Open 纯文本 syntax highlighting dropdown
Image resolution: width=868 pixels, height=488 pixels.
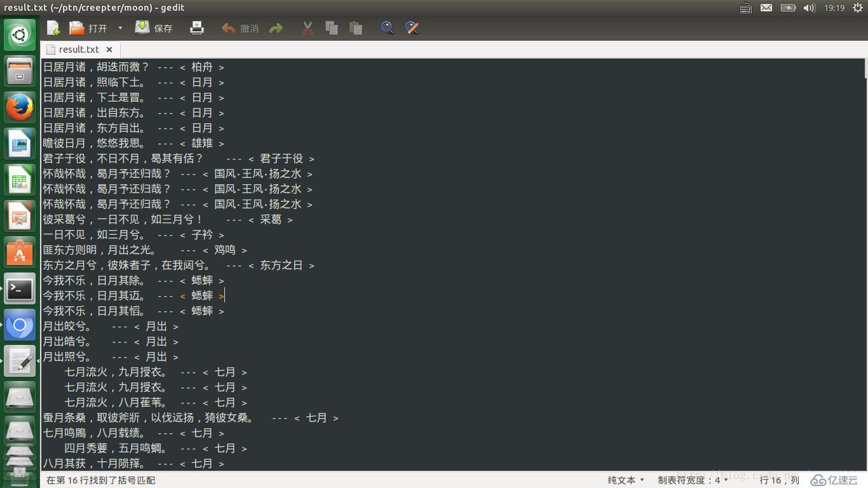pos(626,480)
